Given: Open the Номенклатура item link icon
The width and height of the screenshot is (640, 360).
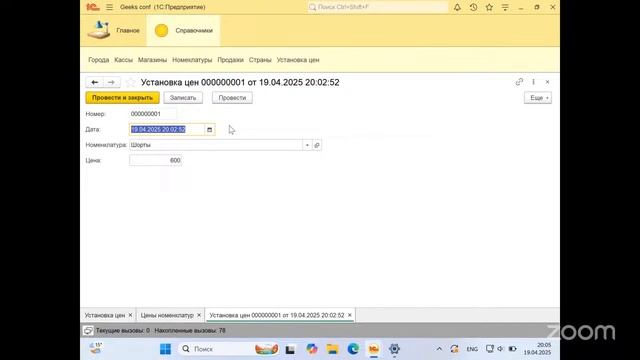Looking at the screenshot, I should point(317,145).
